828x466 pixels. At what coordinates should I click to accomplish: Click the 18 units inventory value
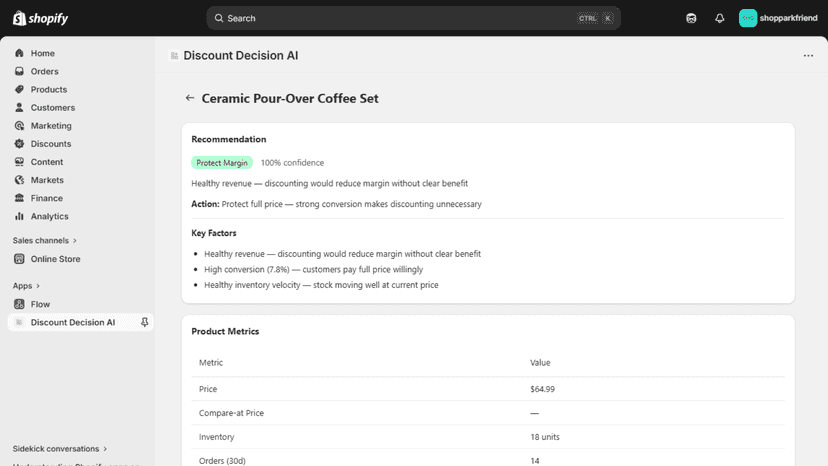545,437
